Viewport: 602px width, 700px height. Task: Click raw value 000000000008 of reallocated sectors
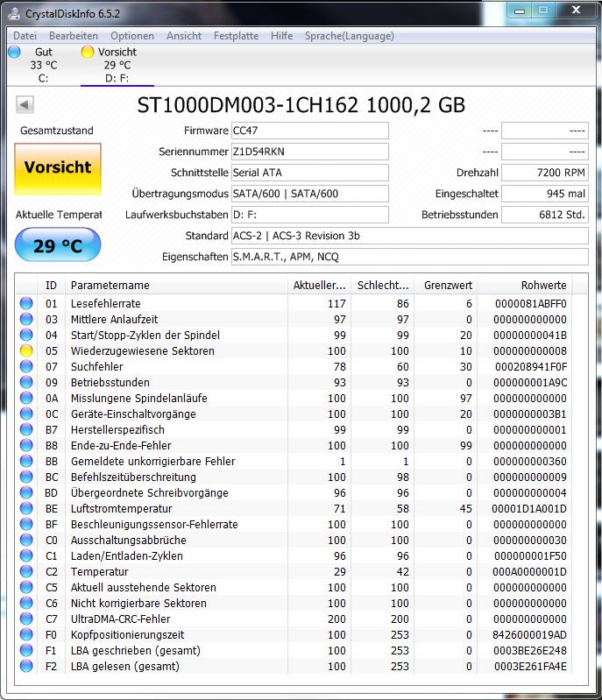(529, 351)
